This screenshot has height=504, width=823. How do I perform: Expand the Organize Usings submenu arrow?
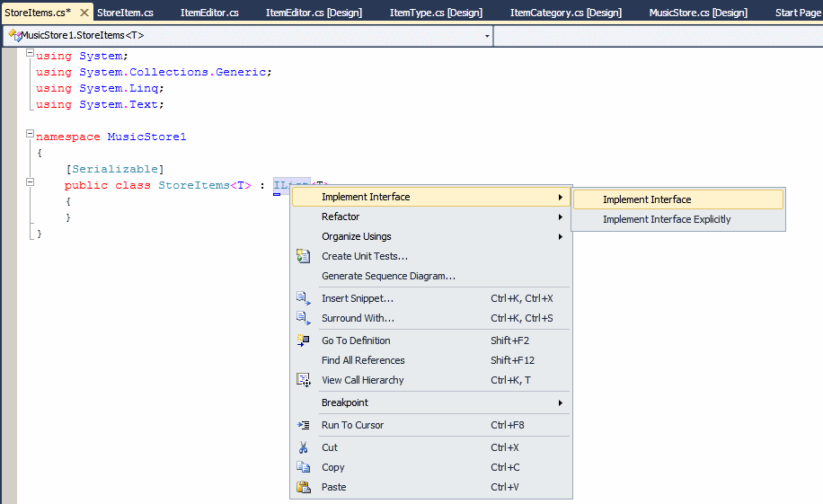(561, 237)
